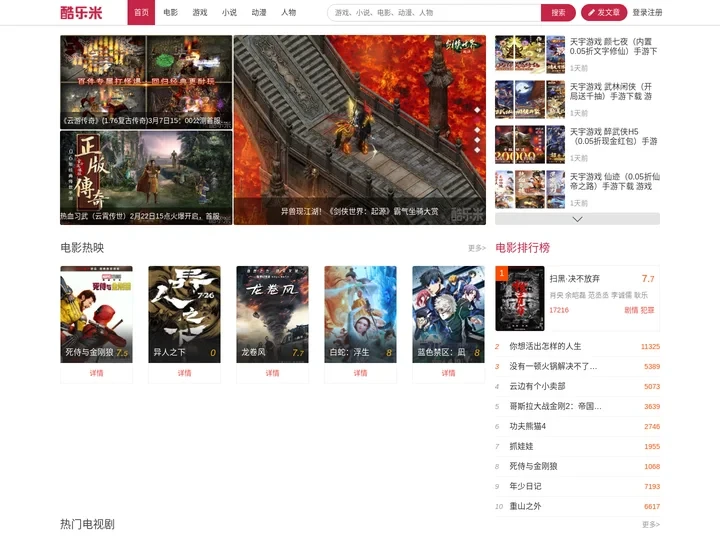
Task: Click the 搜索 search button
Action: pyautogui.click(x=558, y=13)
